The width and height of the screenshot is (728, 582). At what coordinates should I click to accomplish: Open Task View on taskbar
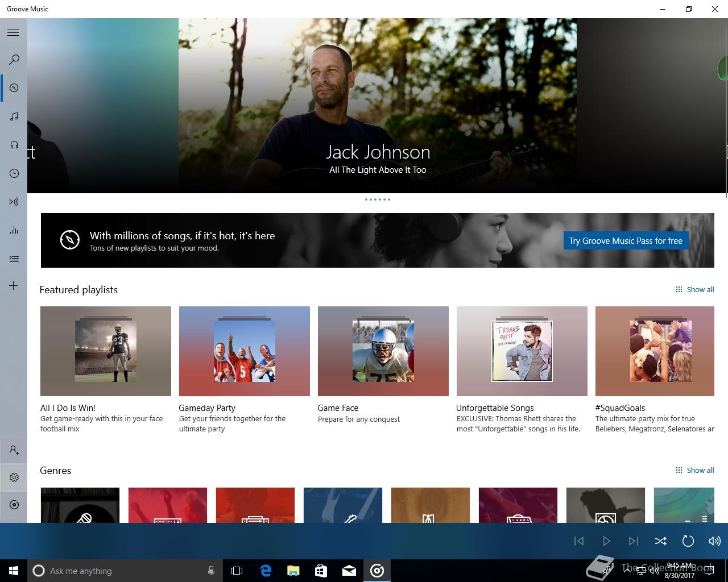pyautogui.click(x=237, y=571)
